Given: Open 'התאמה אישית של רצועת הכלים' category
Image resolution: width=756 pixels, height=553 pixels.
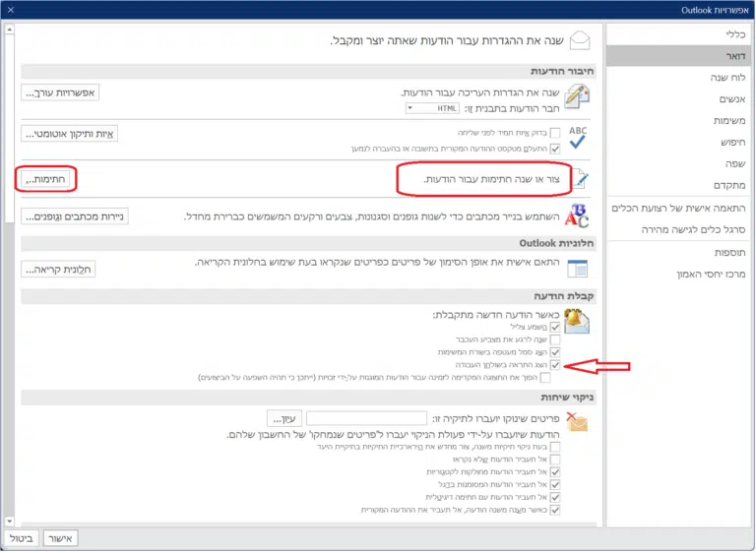Looking at the screenshot, I should click(678, 209).
